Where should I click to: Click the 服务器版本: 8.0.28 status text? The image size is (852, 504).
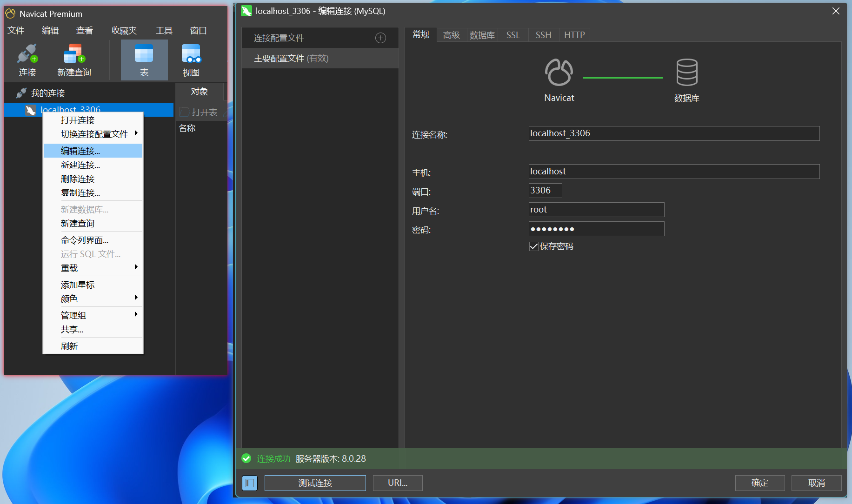[331, 459]
